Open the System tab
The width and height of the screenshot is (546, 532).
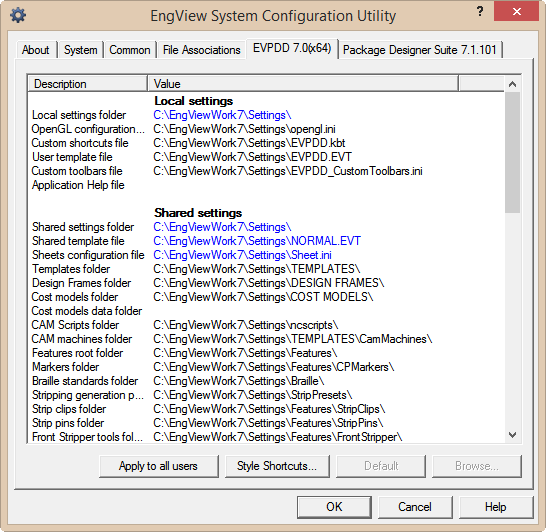80,50
